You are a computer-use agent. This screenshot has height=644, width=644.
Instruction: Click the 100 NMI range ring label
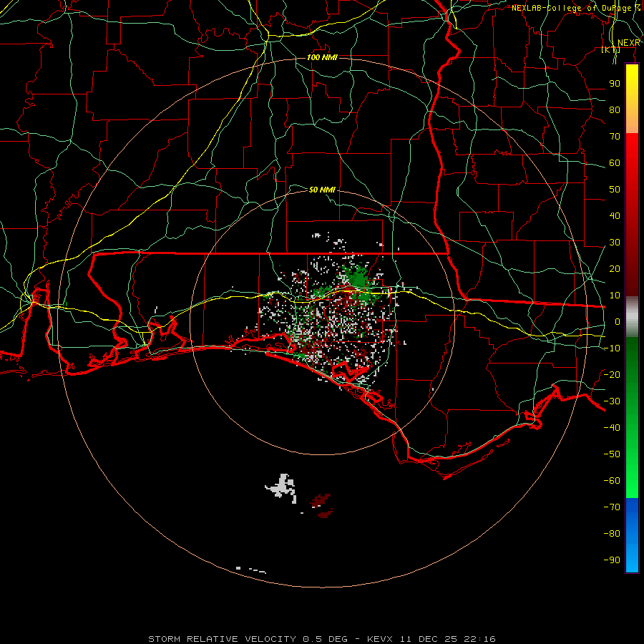322,57
